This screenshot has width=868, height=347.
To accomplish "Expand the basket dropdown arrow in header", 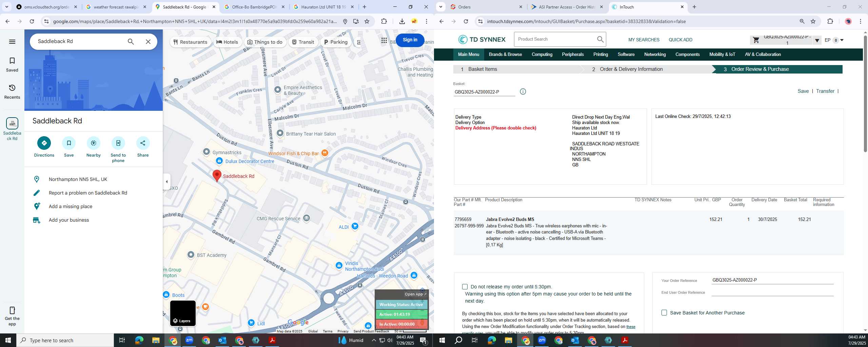I will 817,40.
